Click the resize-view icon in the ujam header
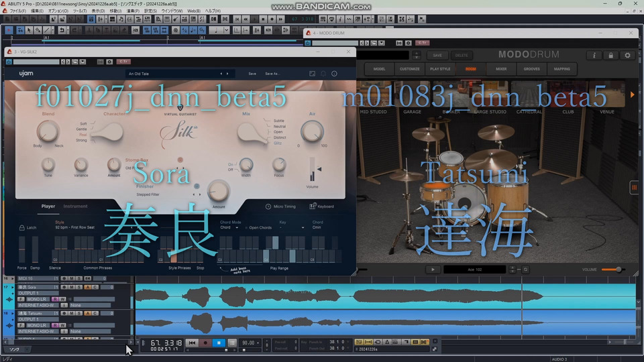Image resolution: width=644 pixels, height=362 pixels. coord(312,74)
